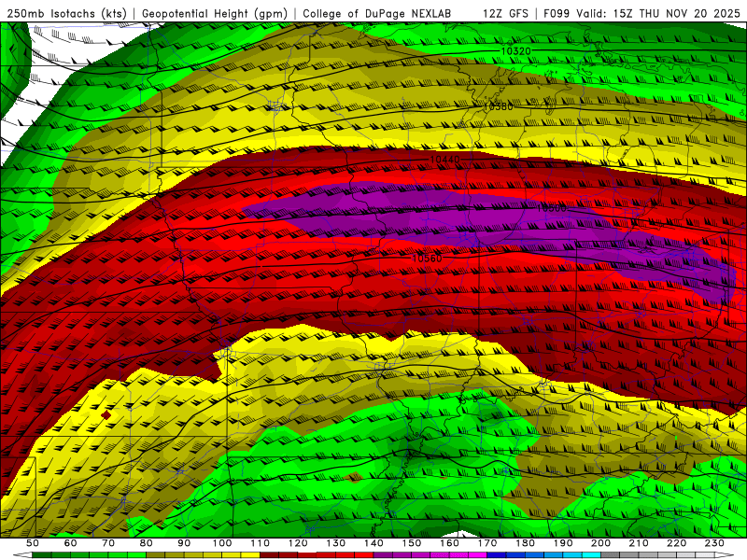Click the 10320 height contour label
The width and height of the screenshot is (747, 560).
click(515, 51)
